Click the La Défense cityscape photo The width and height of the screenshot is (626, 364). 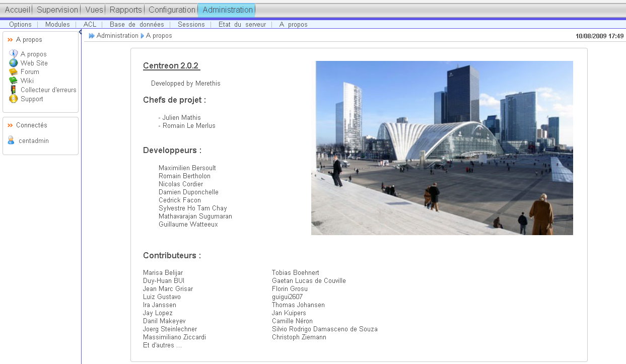tap(442, 148)
